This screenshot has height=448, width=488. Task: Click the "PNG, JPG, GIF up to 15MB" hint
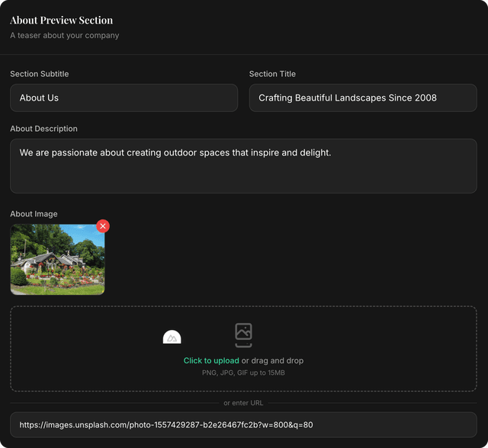(243, 373)
